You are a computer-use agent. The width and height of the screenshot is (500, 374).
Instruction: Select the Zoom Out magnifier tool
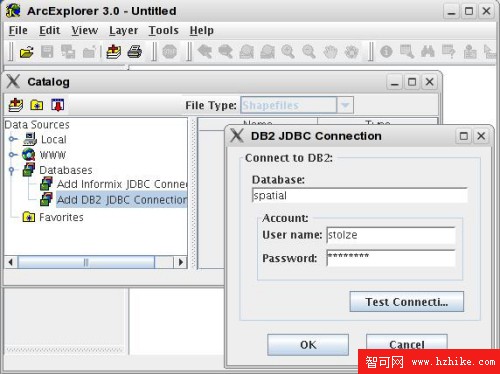[x=309, y=52]
